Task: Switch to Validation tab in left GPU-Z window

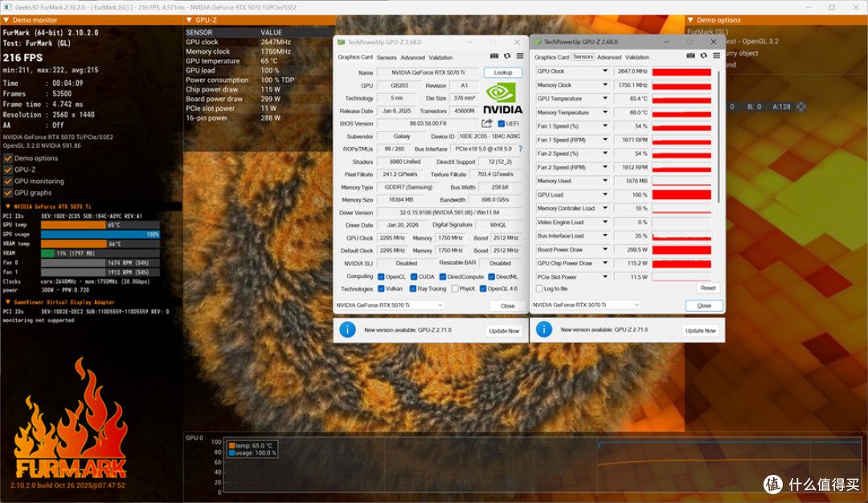Action: 440,58
